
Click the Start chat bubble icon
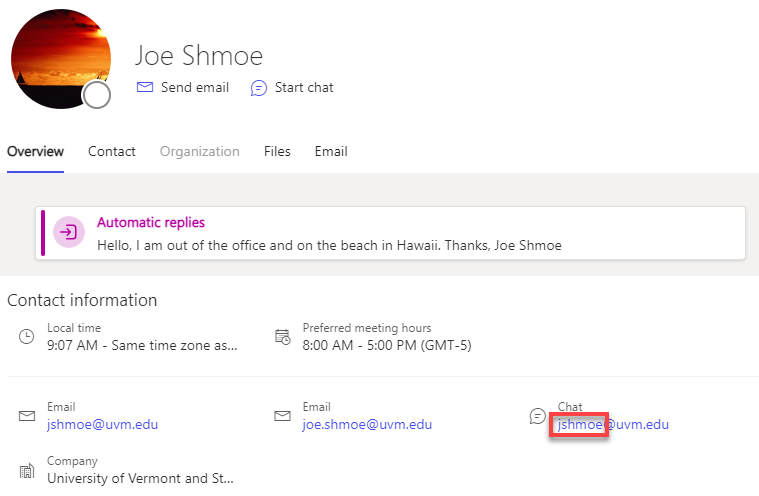point(258,88)
